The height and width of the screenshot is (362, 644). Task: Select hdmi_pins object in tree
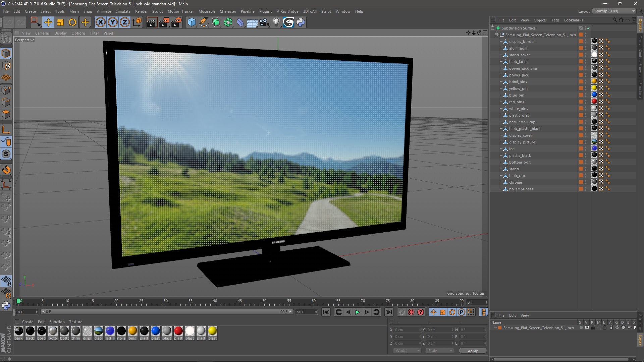coord(518,82)
